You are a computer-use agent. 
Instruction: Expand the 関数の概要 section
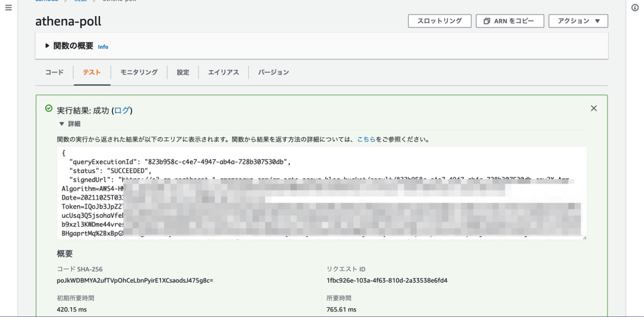[x=47, y=46]
